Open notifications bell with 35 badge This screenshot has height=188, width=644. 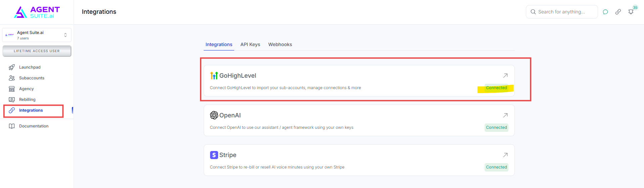coord(631,12)
